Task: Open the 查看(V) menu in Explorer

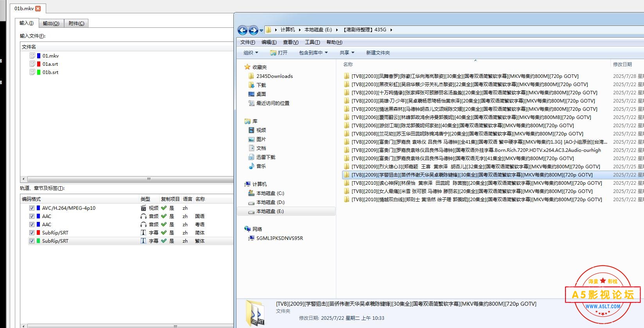Action: 291,42
